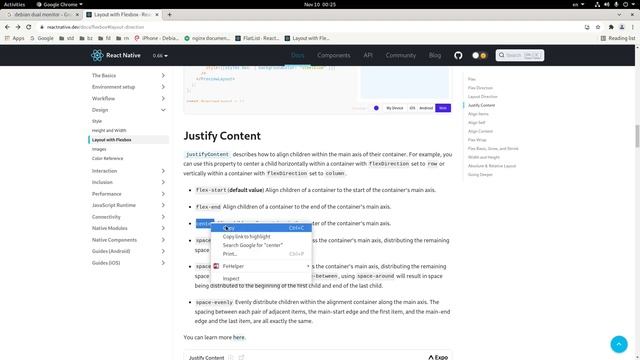Image resolution: width=640 pixels, height=360 pixels.
Task: Open Height and Width sidebar page
Action: pos(109,130)
